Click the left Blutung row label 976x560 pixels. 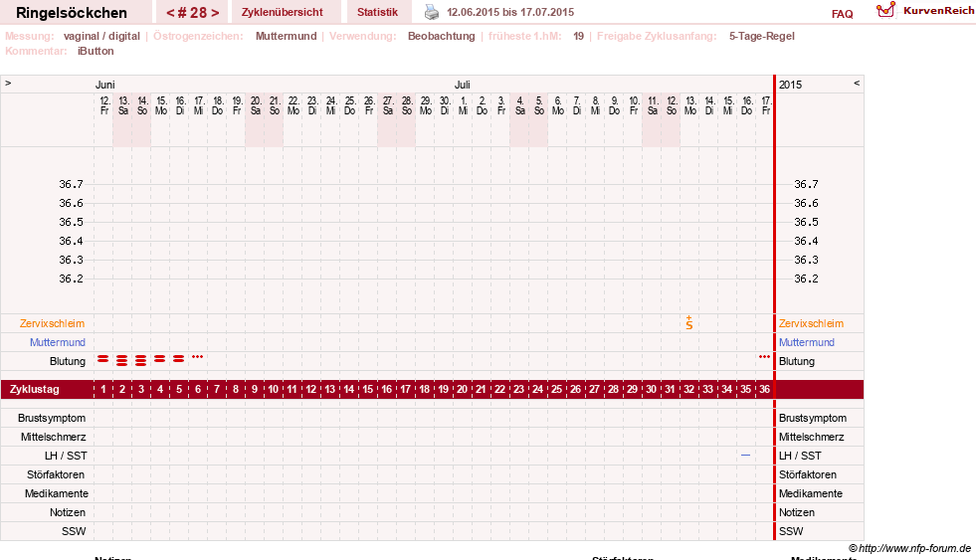pos(68,361)
